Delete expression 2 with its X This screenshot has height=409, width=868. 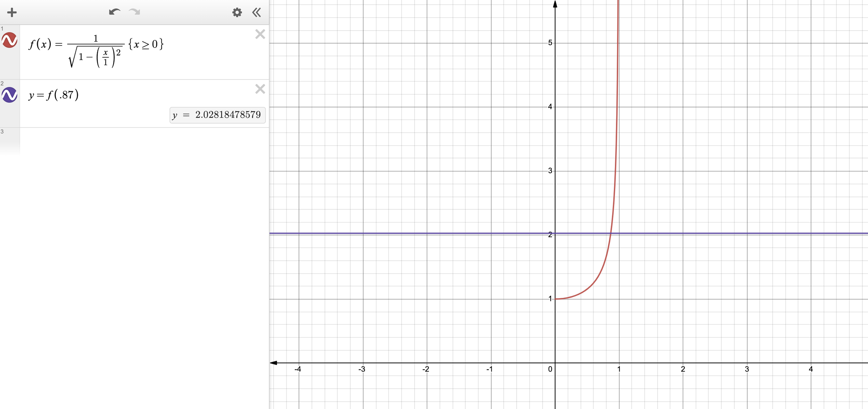pos(260,89)
